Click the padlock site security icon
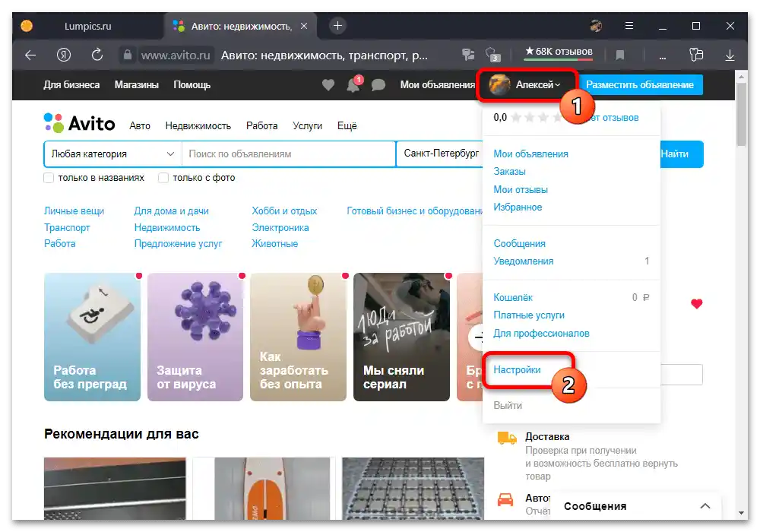 128,55
